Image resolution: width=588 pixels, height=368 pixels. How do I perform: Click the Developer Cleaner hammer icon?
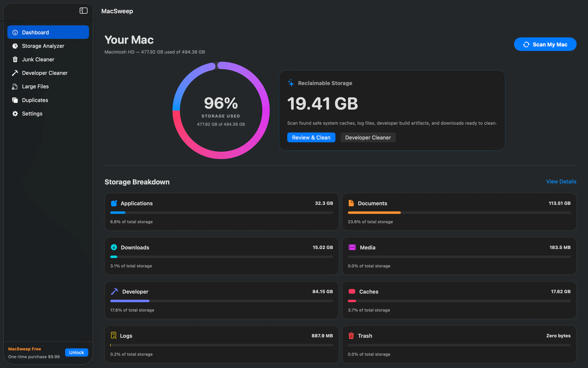pos(15,73)
